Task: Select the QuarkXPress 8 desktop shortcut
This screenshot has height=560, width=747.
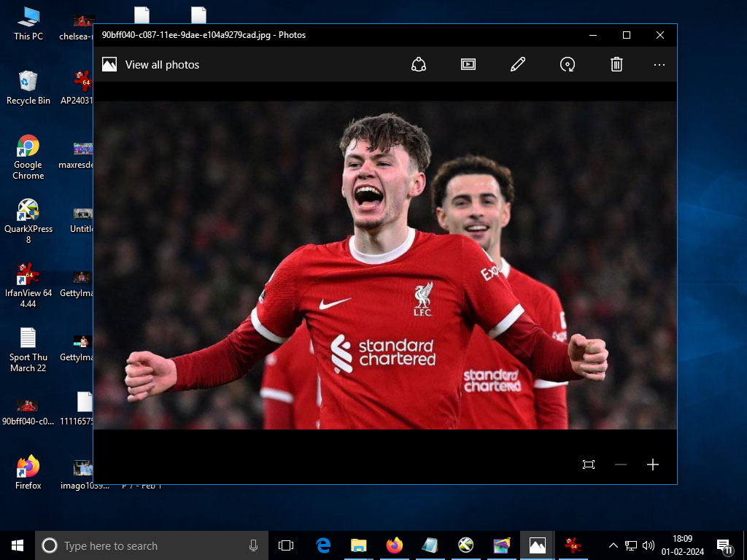Action: click(28, 220)
